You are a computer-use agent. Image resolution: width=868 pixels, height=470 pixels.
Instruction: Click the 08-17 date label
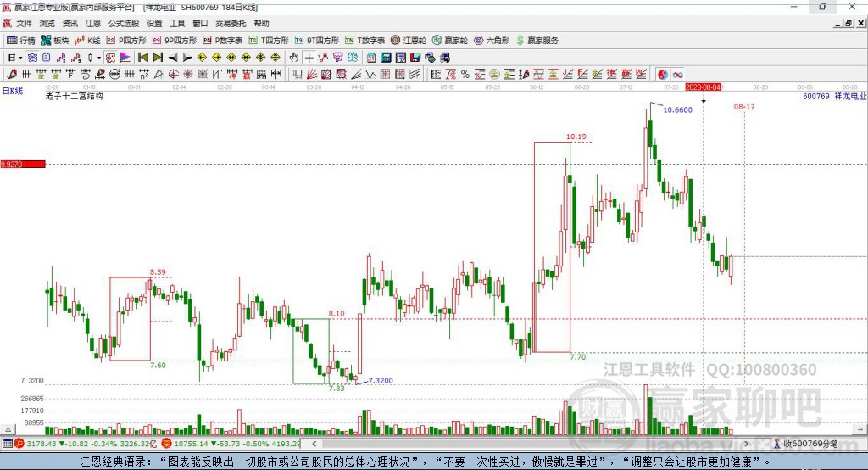tap(744, 106)
